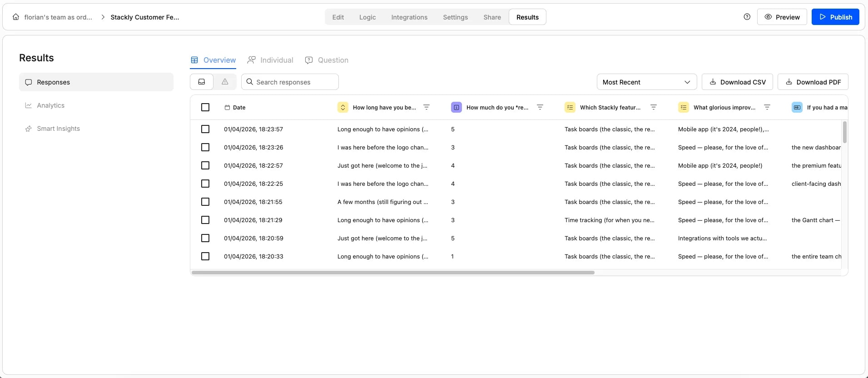The height and width of the screenshot is (378, 868).
Task: Click yellow dropdown-type icon of 'How long' column
Action: tap(343, 107)
